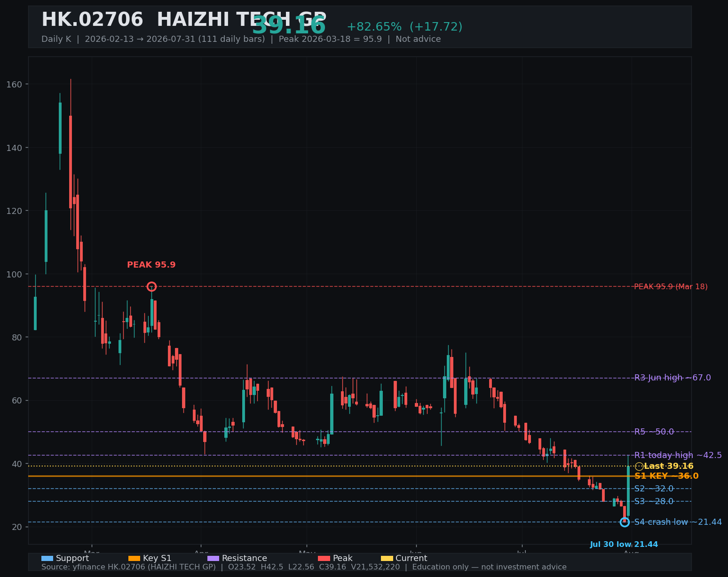Click the 'Support' legend text
Screen dimensions: 728x577
72,559
